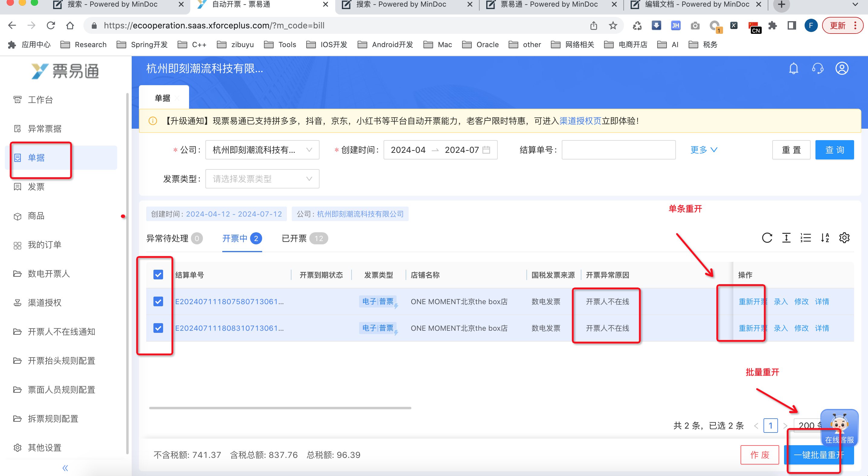Click the list density icon
This screenshot has width=868, height=476.
coord(806,238)
